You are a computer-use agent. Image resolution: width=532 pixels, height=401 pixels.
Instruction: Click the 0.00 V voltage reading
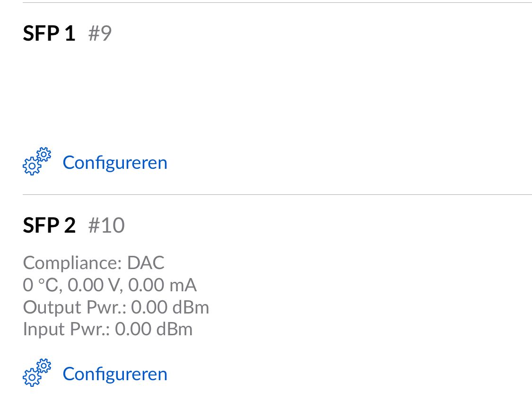(x=94, y=285)
